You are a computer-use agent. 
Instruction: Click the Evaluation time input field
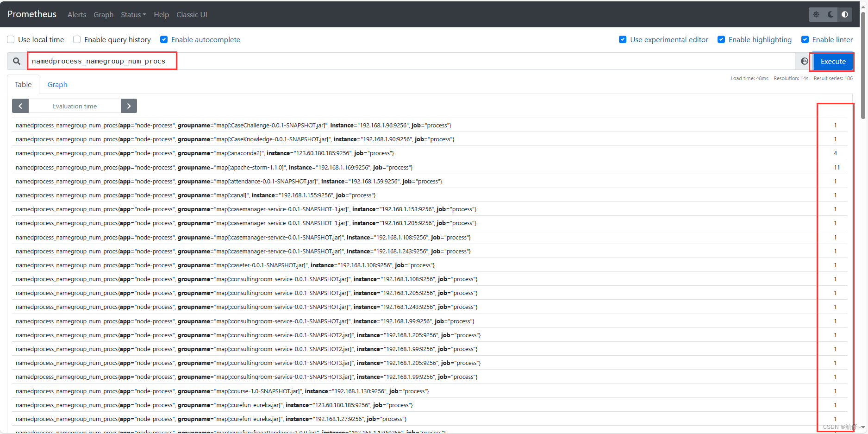(x=75, y=106)
